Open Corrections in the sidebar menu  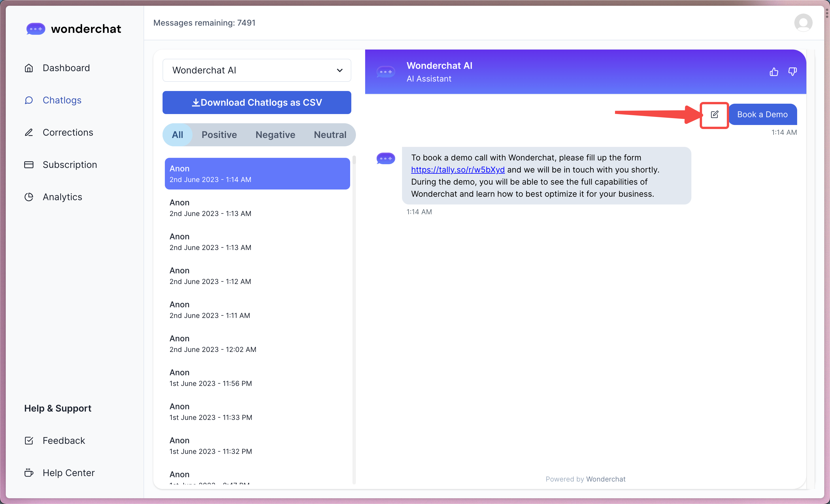click(68, 132)
